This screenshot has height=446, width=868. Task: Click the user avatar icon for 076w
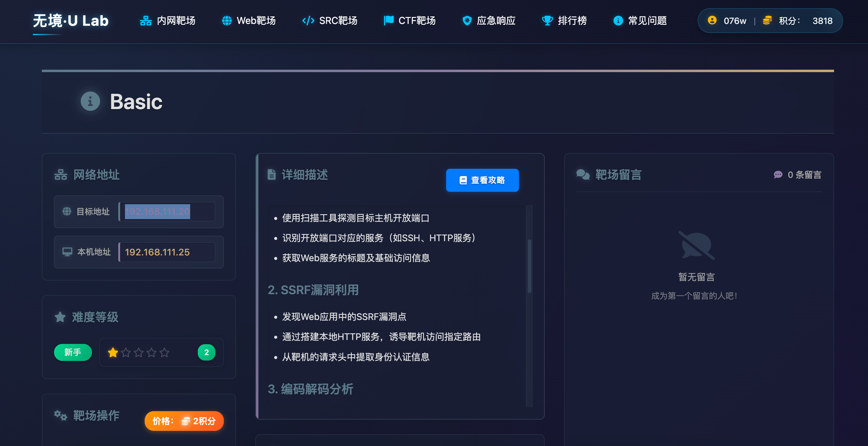coord(712,21)
